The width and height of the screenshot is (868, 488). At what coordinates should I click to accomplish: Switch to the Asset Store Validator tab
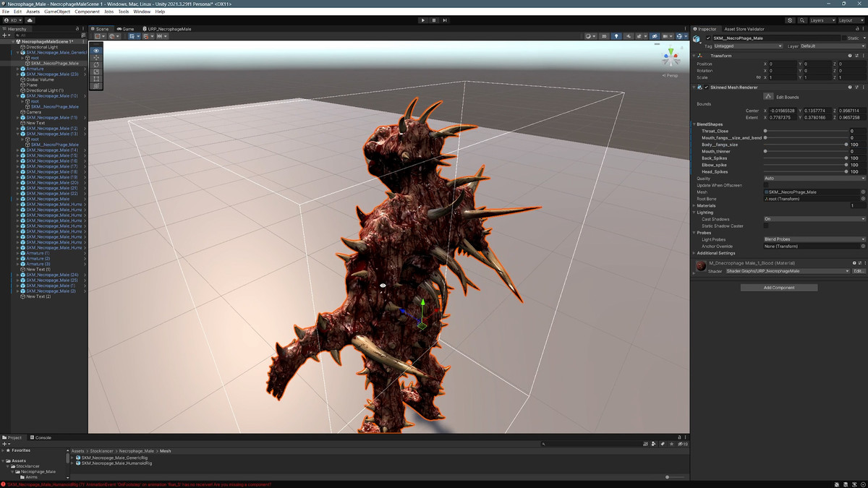pos(744,29)
